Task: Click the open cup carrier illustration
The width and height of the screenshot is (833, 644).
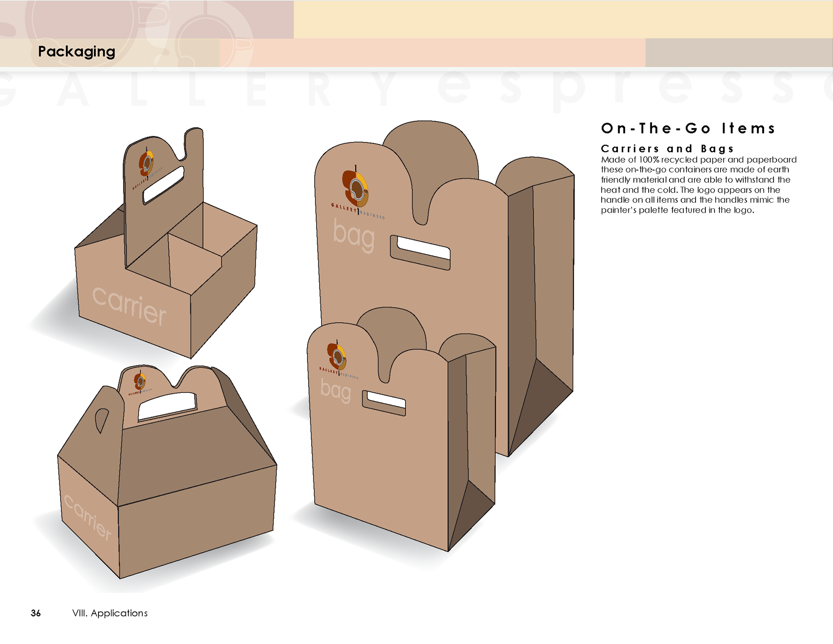Action: tap(166, 243)
